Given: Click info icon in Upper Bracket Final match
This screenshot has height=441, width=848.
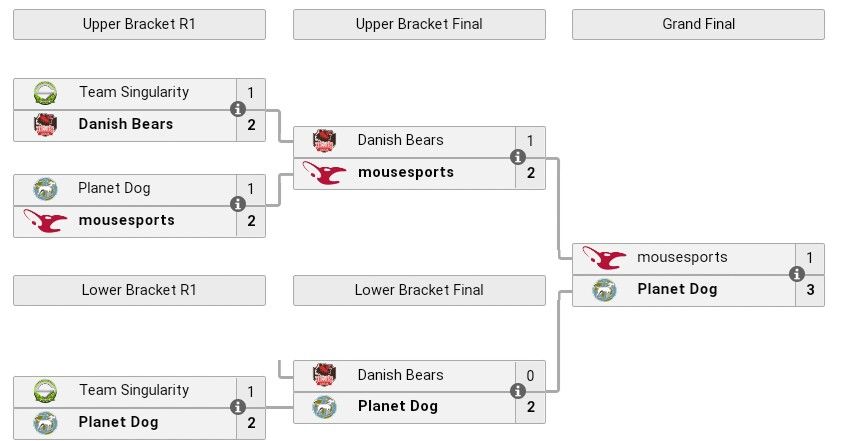Looking at the screenshot, I should (x=518, y=156).
